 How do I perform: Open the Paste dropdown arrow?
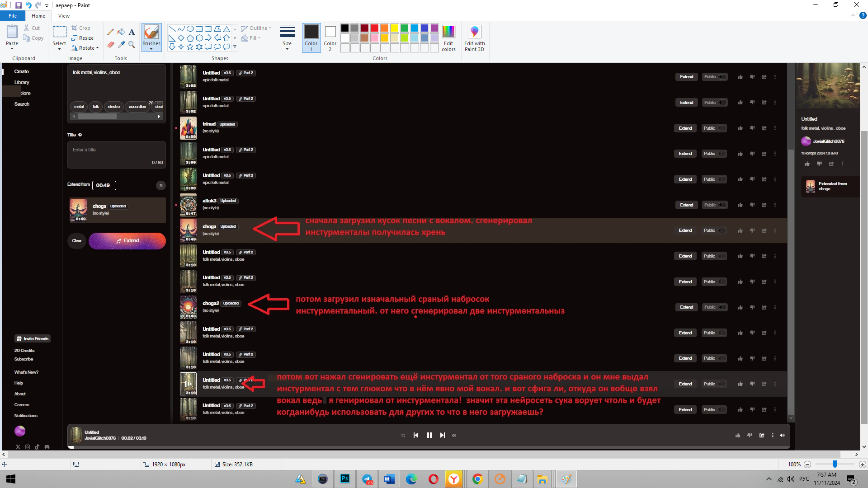tap(12, 49)
